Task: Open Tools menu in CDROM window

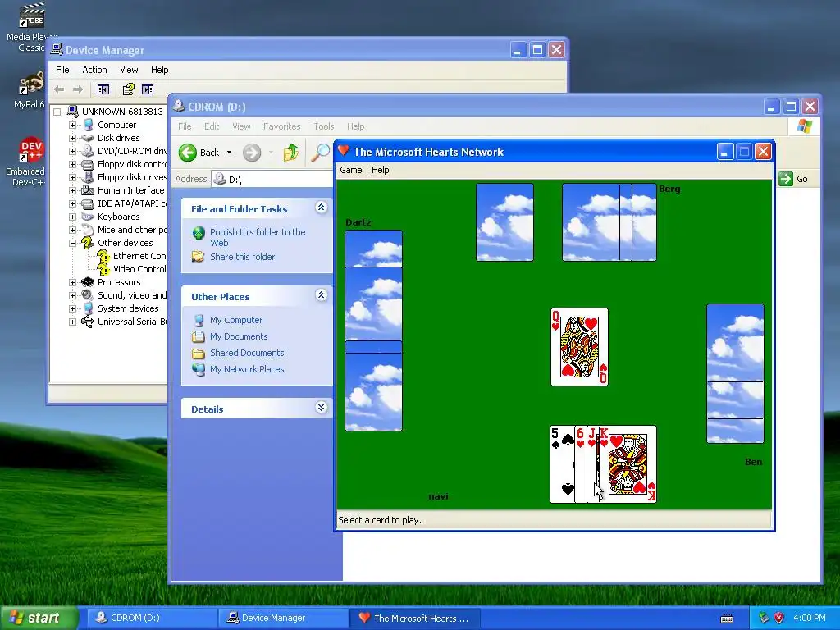Action: [x=323, y=126]
